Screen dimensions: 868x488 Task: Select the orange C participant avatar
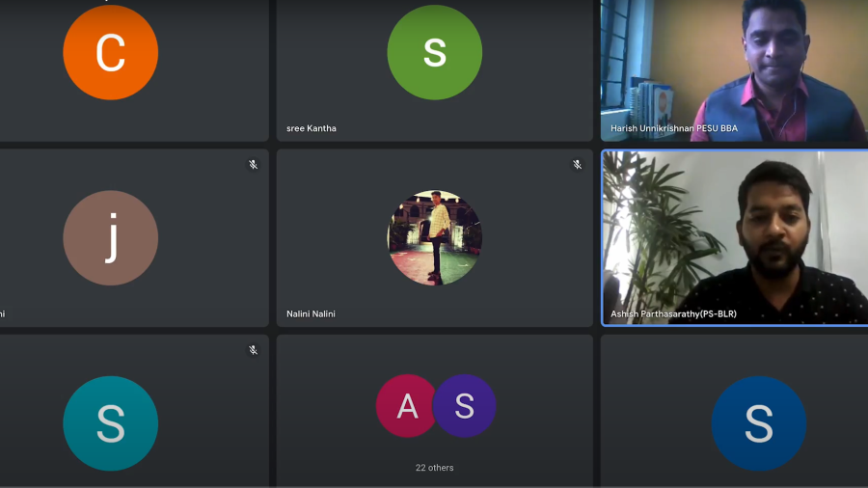(x=110, y=53)
